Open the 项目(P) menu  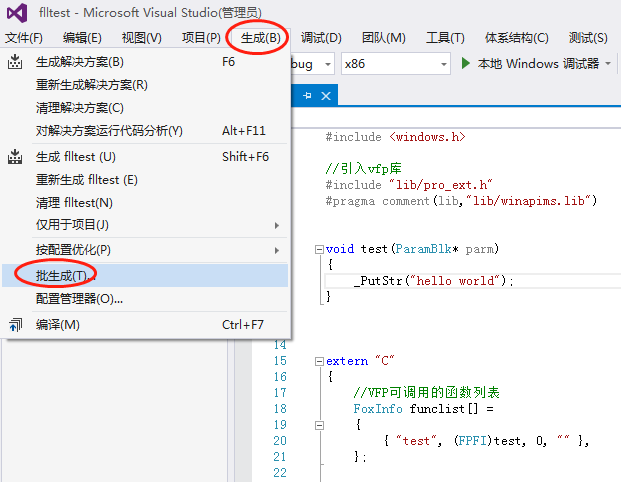tap(201, 38)
